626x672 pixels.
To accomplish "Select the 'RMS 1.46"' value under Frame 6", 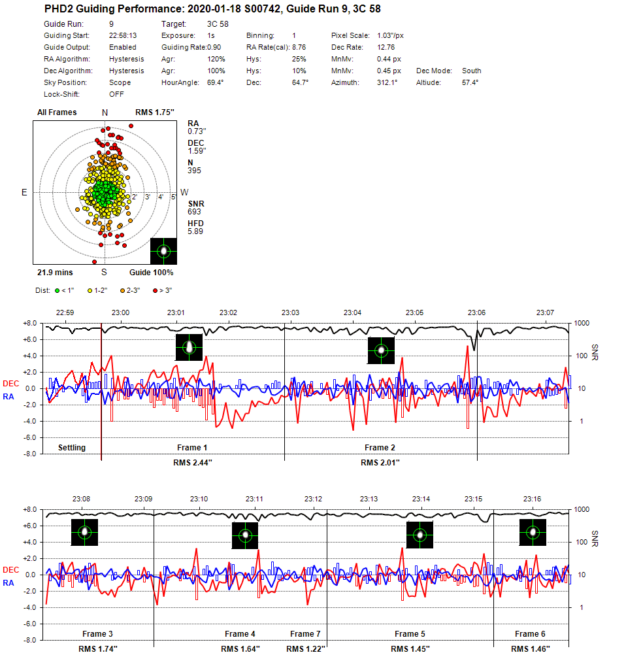I will tap(531, 649).
